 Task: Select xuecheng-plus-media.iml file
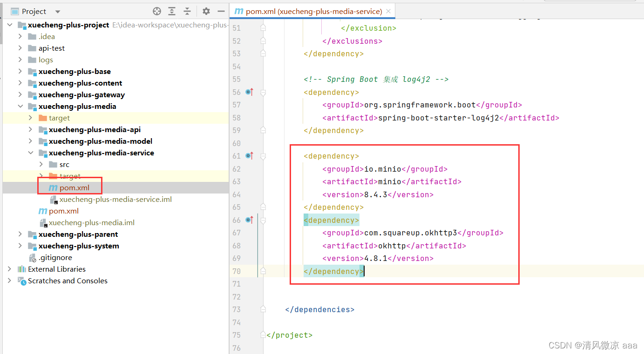tap(92, 222)
